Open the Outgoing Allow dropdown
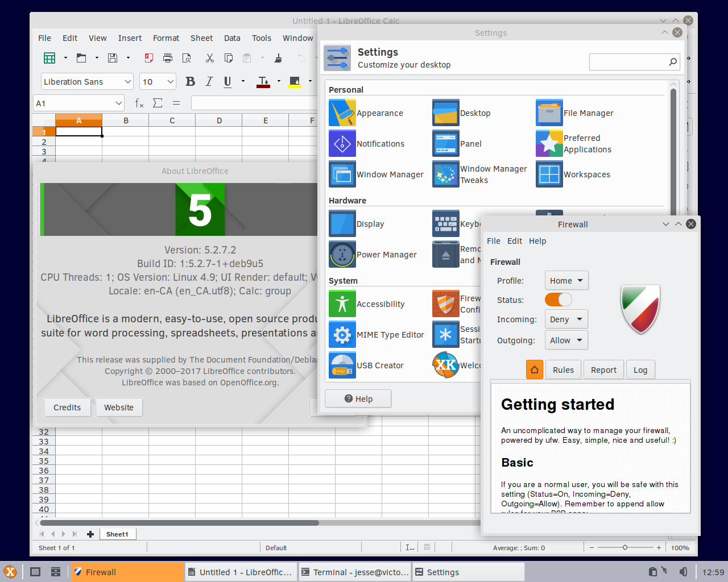Image resolution: width=728 pixels, height=582 pixels. 566,340
